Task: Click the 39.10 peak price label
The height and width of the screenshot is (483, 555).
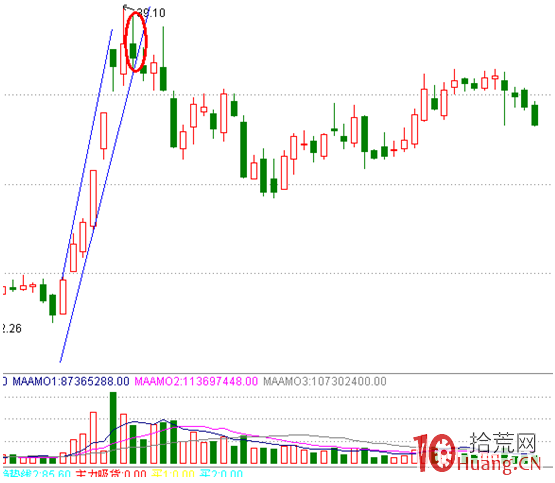Action: coord(151,13)
